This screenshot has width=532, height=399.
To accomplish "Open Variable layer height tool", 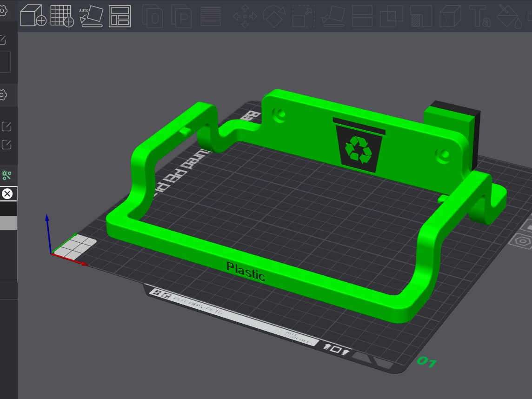I will tap(211, 16).
